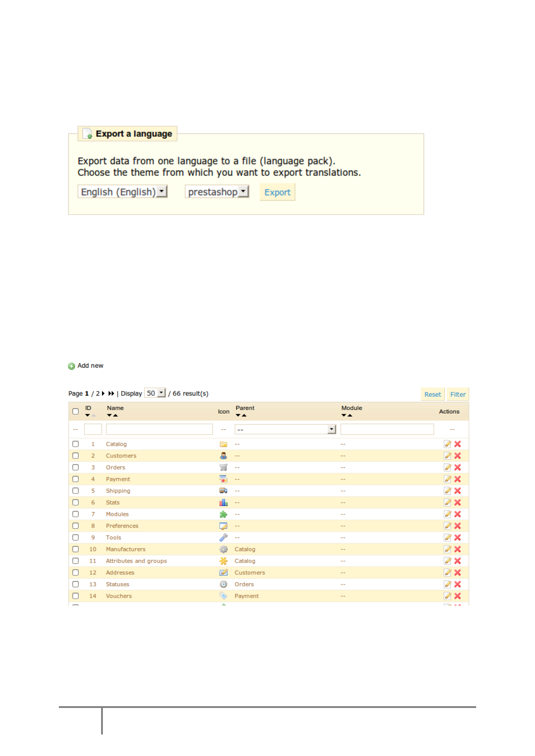
Task: Click the Export button
Action: click(x=277, y=192)
